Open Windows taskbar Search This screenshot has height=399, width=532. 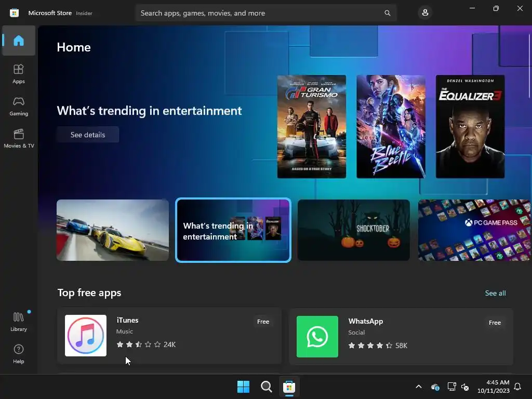[x=267, y=387]
